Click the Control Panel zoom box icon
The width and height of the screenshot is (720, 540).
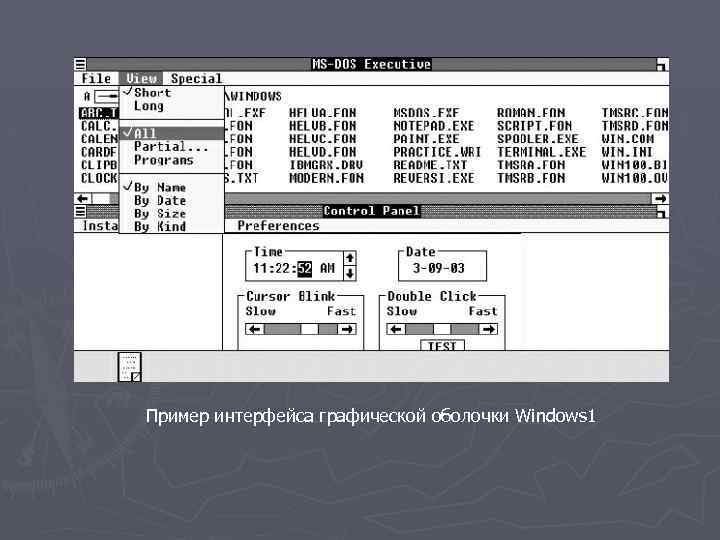pyautogui.click(x=662, y=212)
